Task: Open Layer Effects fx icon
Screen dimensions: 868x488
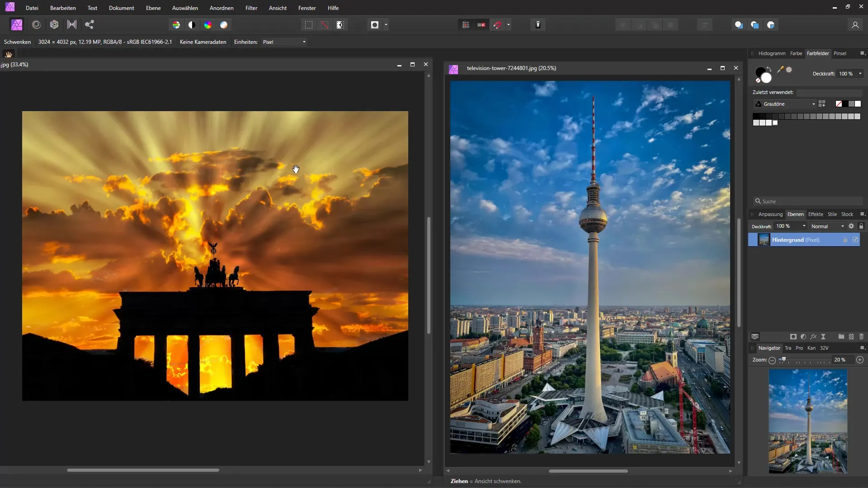Action: click(x=813, y=337)
